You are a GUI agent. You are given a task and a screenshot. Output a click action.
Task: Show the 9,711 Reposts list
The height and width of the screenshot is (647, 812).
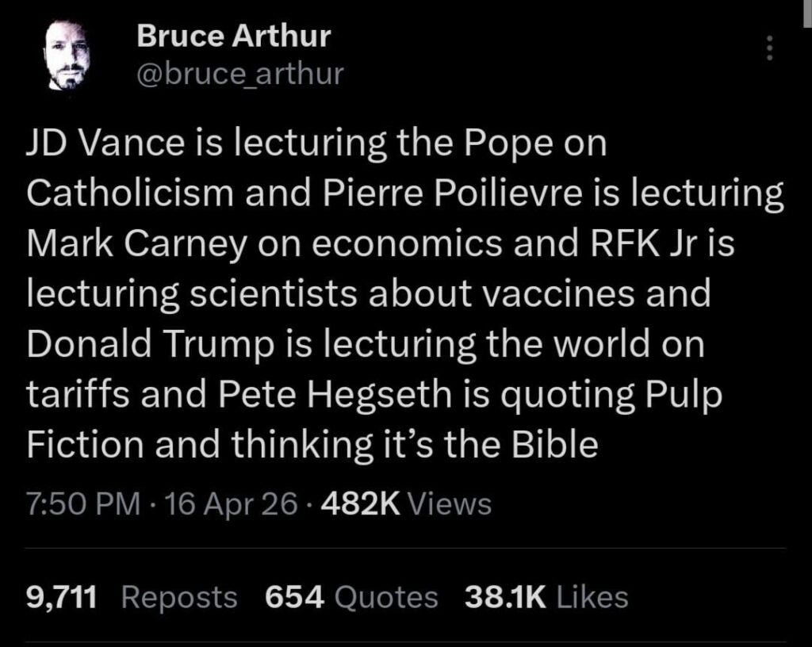point(132,597)
